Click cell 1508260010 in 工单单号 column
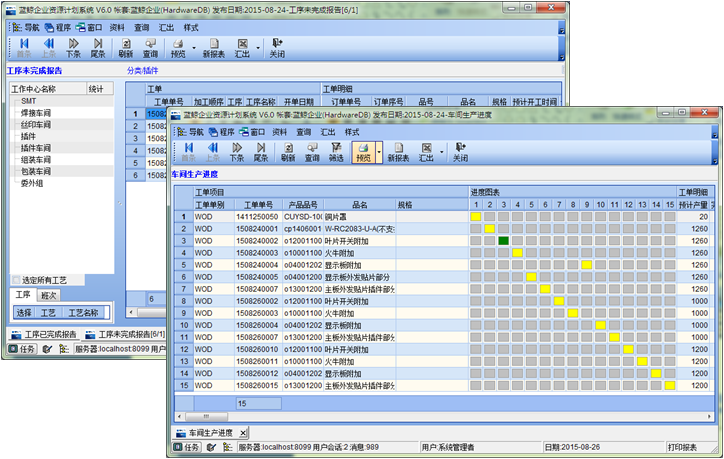 pos(257,349)
